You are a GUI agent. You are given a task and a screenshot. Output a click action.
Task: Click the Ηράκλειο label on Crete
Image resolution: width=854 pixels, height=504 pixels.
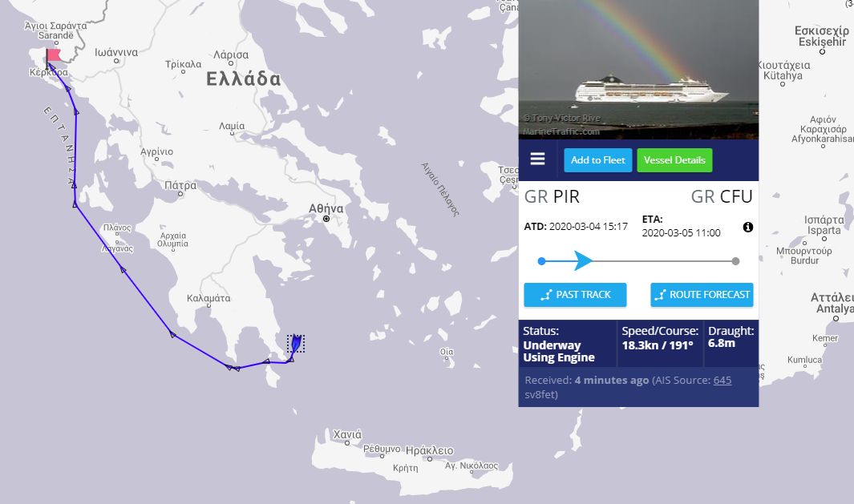click(x=429, y=451)
